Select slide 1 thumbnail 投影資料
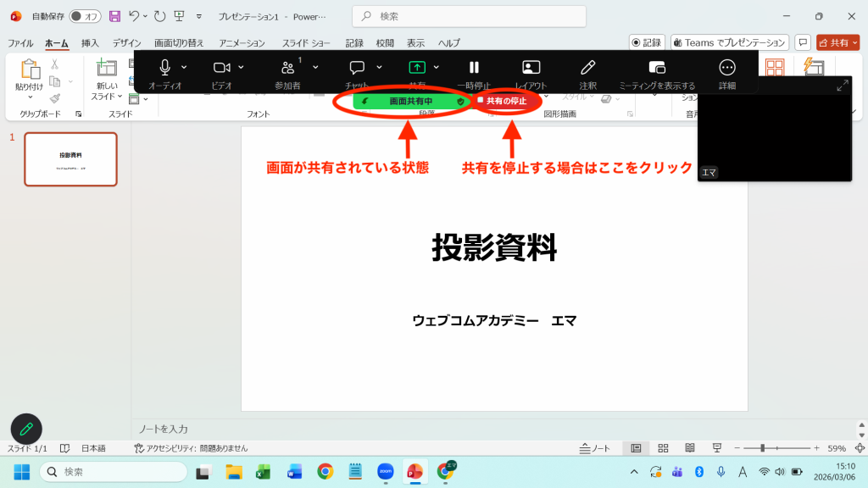This screenshot has width=868, height=488. tap(70, 159)
